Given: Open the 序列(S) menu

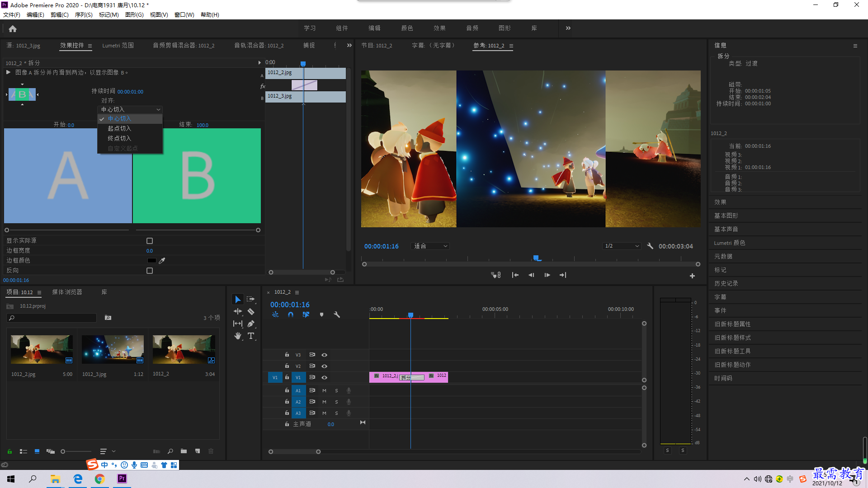Looking at the screenshot, I should [x=84, y=15].
